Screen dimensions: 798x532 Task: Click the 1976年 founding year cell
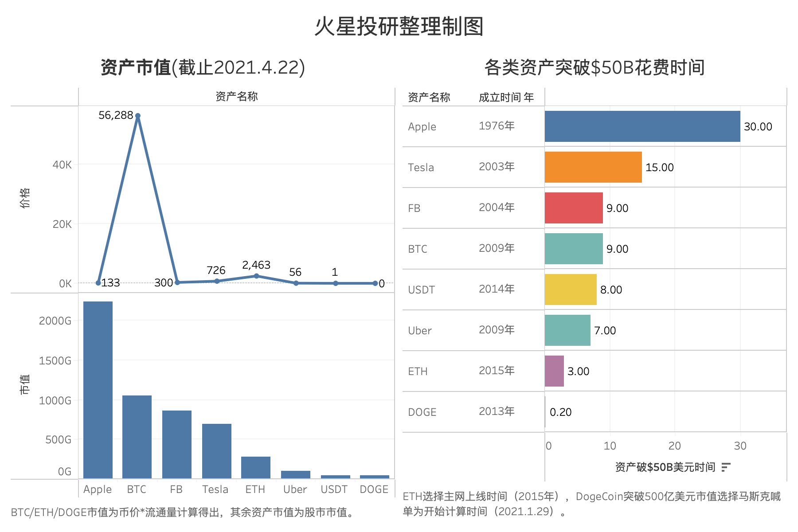[497, 126]
